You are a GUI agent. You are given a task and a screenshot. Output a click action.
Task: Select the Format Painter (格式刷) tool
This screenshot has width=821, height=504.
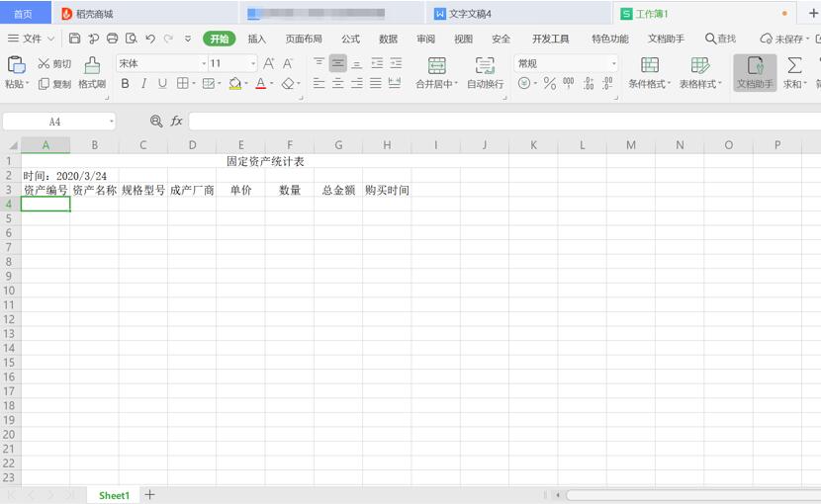pos(92,73)
